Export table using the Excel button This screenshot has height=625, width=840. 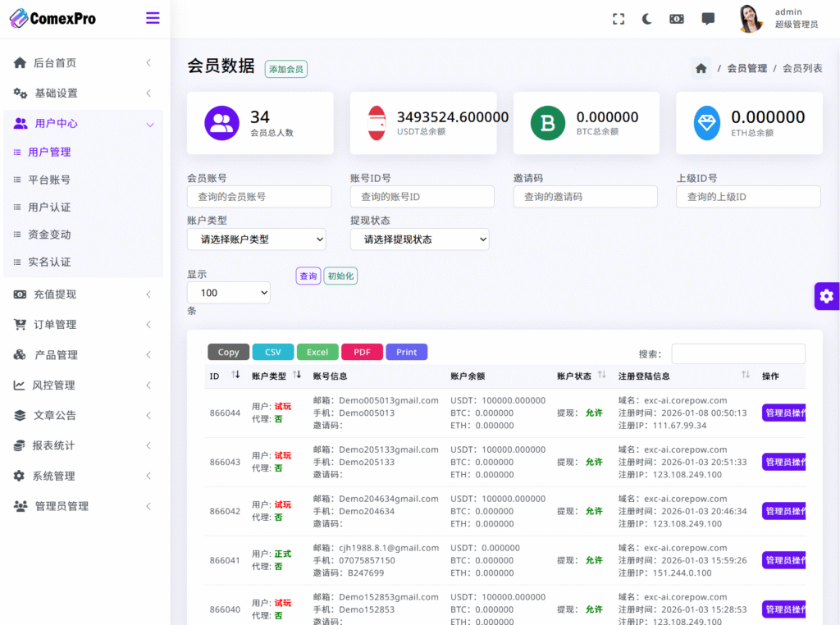pyautogui.click(x=317, y=352)
